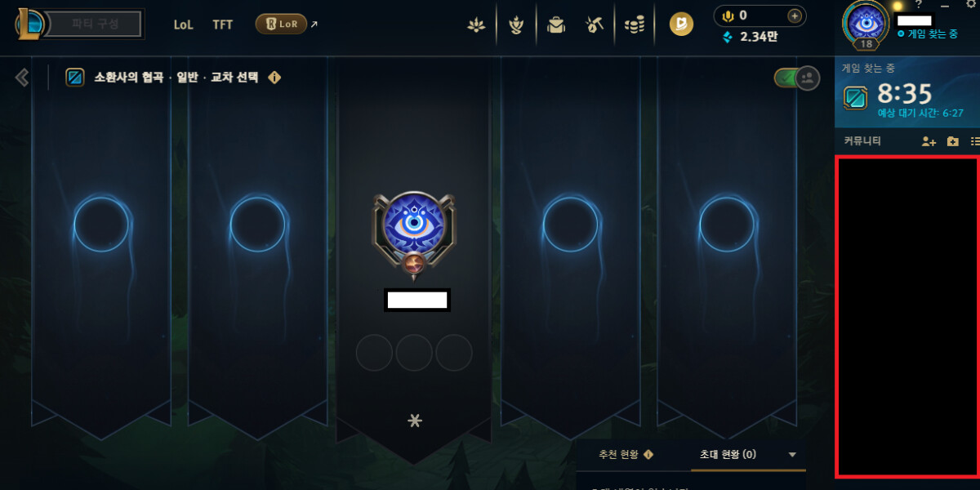This screenshot has height=490, width=980.
Task: Click the gold video play badge icon
Action: point(681,24)
